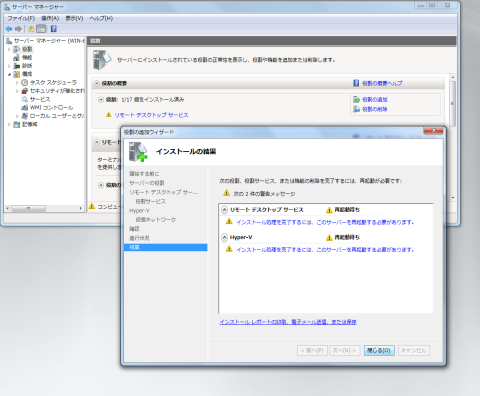Open the セキュリティが強化された firewall node
Screen dimensions: 480x396
pos(53,91)
